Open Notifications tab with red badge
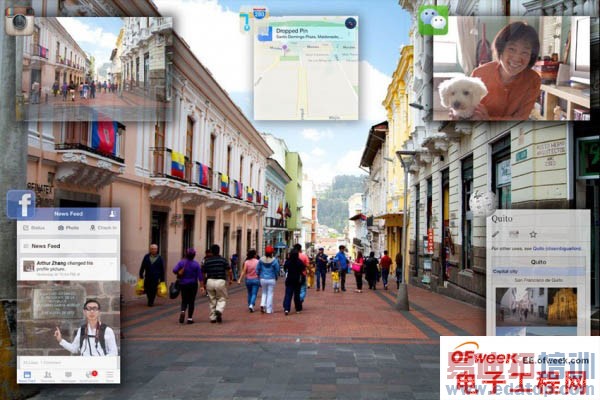600x400 pixels. (x=90, y=376)
